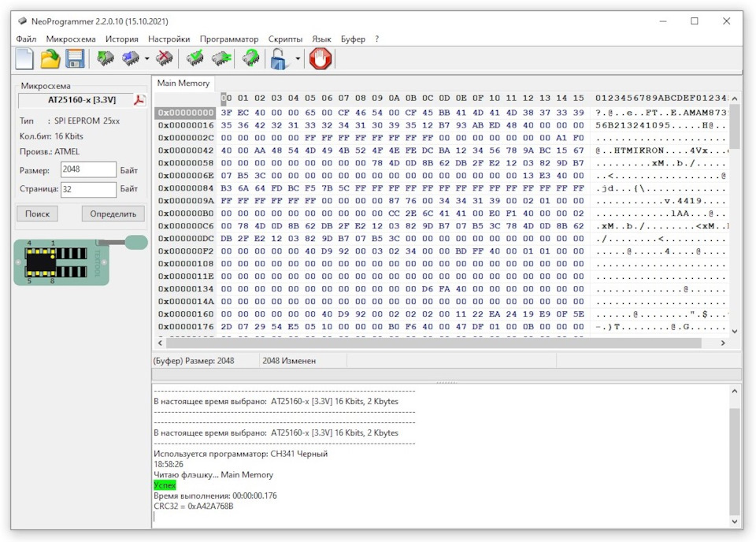Select the address row 0x00000058
This screenshot has height=542, width=756.
[x=186, y=163]
